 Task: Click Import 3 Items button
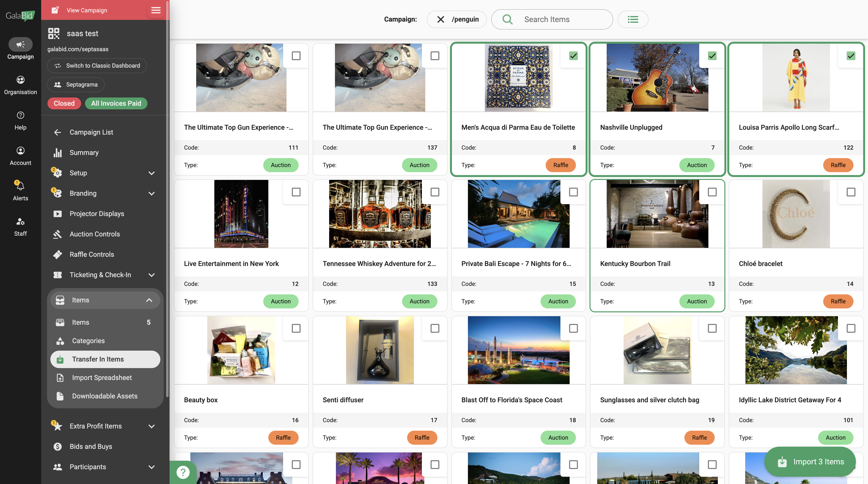[810, 461]
